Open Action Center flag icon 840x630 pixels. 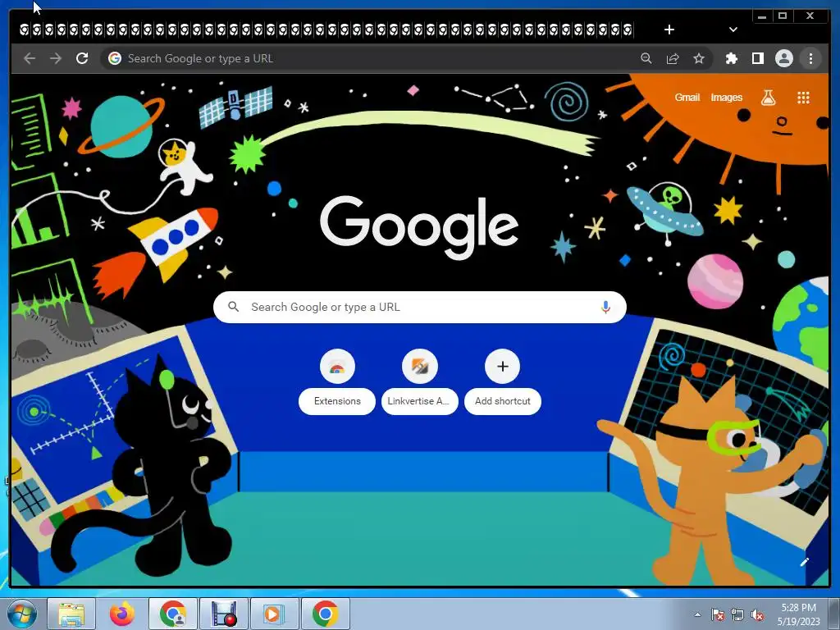click(x=717, y=614)
